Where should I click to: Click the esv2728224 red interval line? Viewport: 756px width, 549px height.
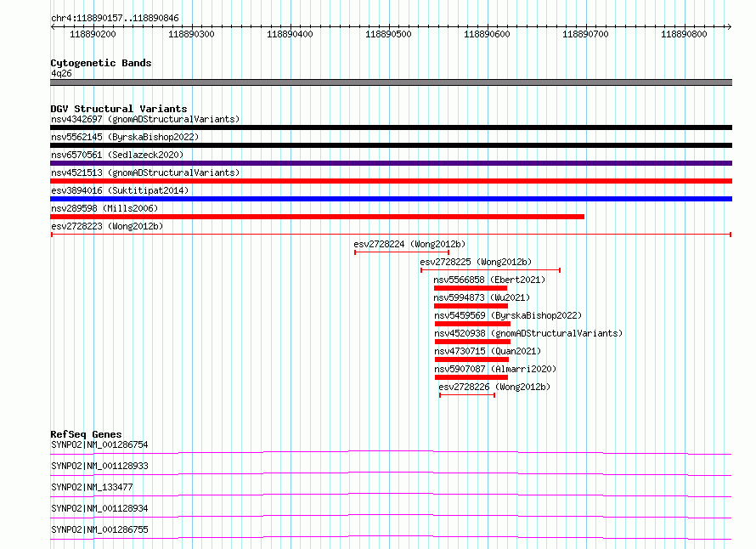pos(402,252)
